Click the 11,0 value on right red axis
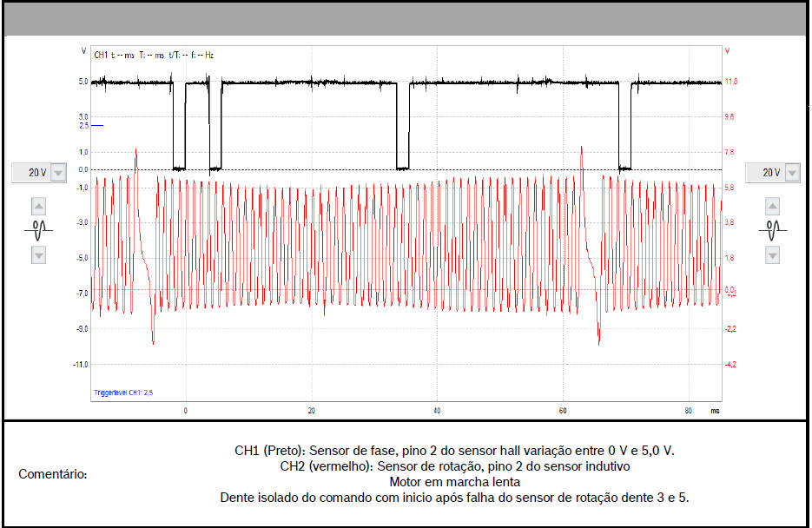This screenshot has height=528, width=812. [x=730, y=82]
